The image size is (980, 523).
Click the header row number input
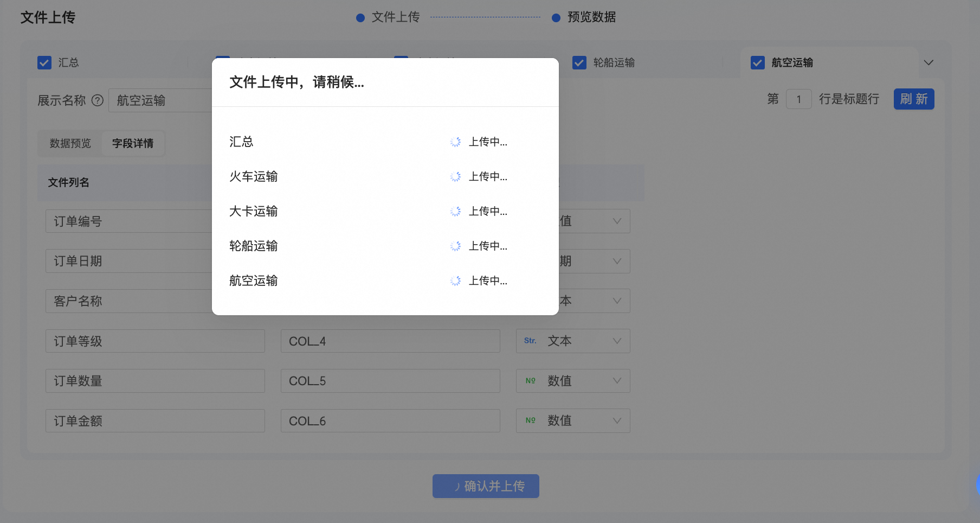pyautogui.click(x=798, y=99)
